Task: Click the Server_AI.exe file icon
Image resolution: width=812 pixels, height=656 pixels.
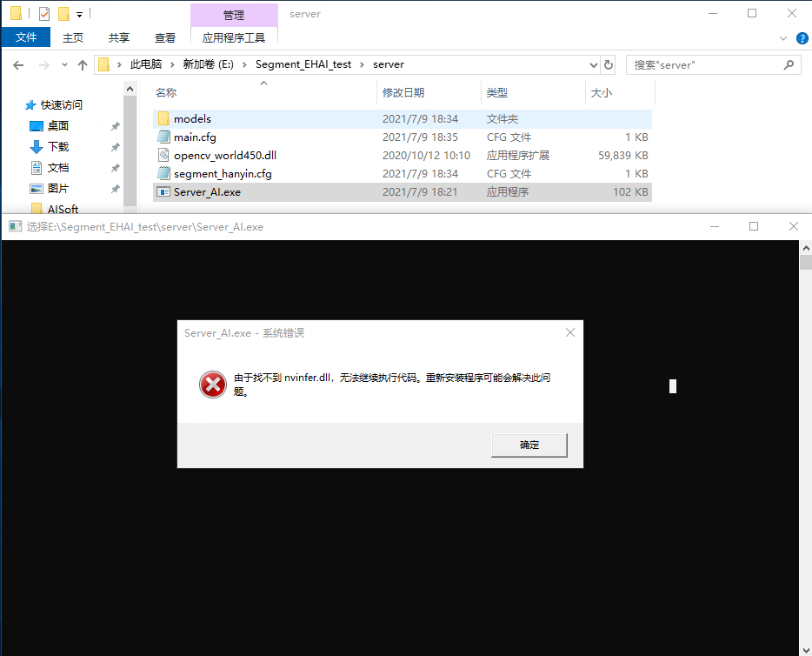Action: tap(163, 192)
